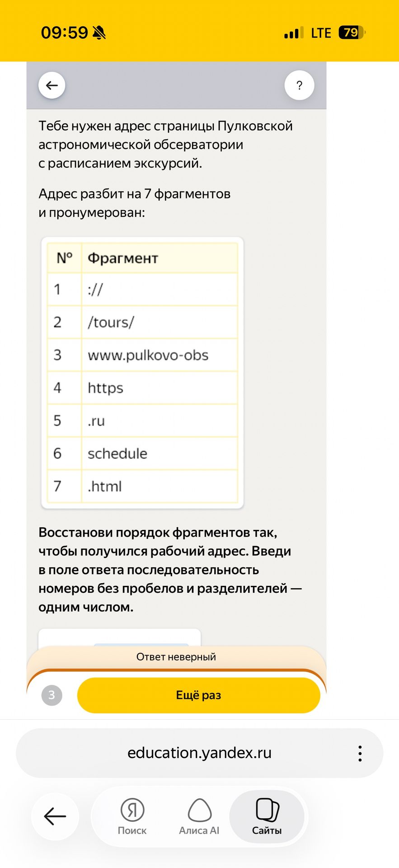Open help with the question mark button
The height and width of the screenshot is (868, 399).
tap(299, 85)
